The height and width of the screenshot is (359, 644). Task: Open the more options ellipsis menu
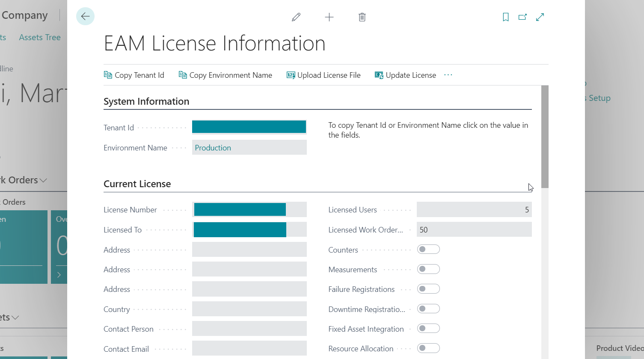pos(448,75)
